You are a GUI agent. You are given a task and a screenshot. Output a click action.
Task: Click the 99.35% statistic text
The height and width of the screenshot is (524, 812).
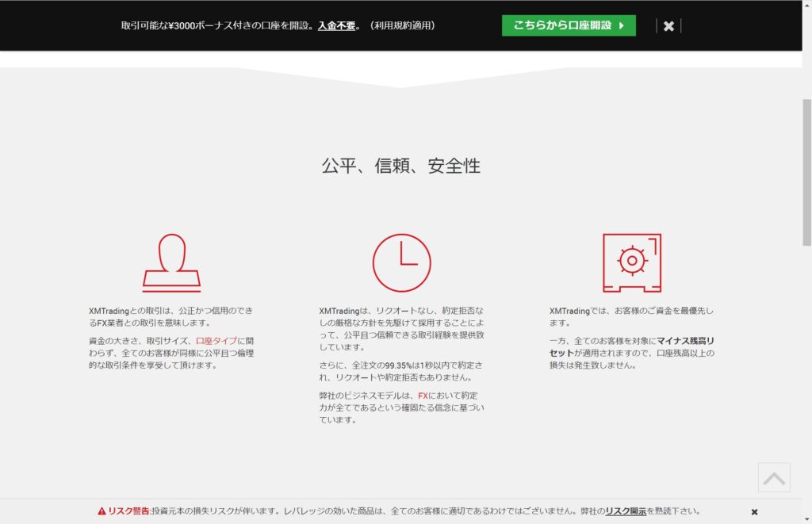tap(398, 365)
